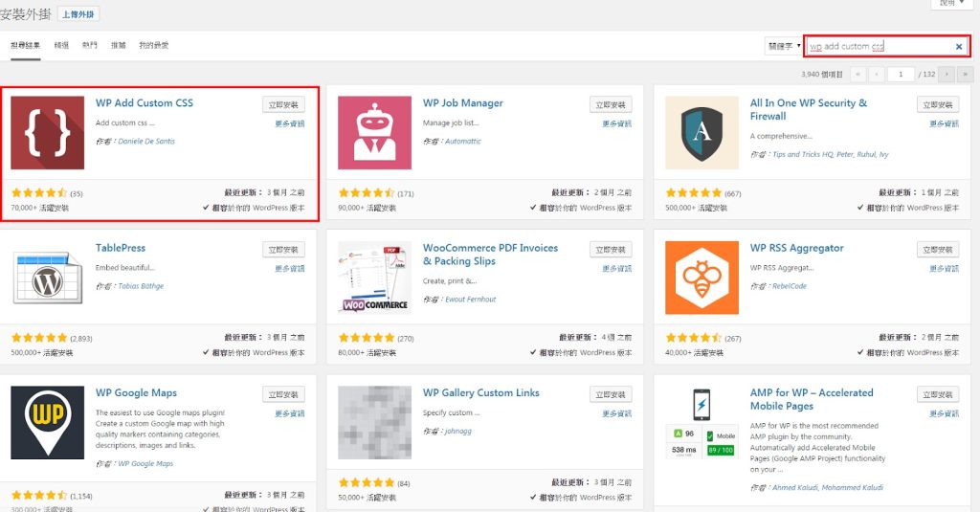Open more details for WP Gallery Custom Links
Image resolution: width=980 pixels, height=512 pixels.
pos(617,413)
